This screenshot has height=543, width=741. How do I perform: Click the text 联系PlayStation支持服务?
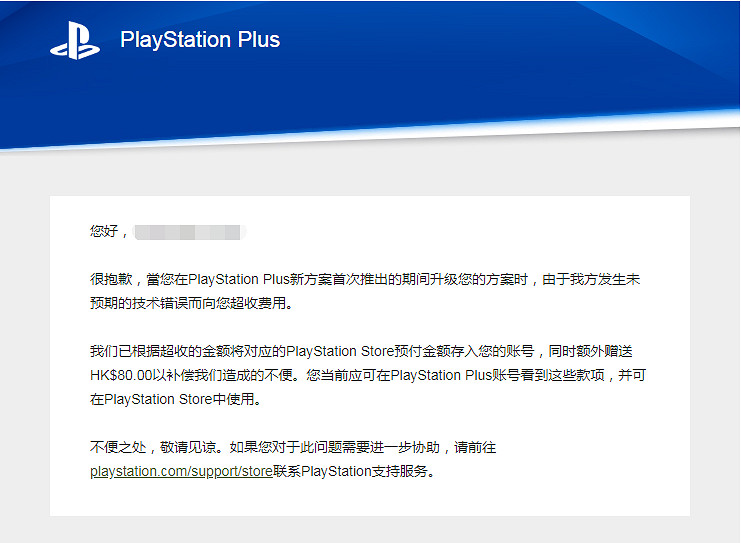click(x=353, y=471)
